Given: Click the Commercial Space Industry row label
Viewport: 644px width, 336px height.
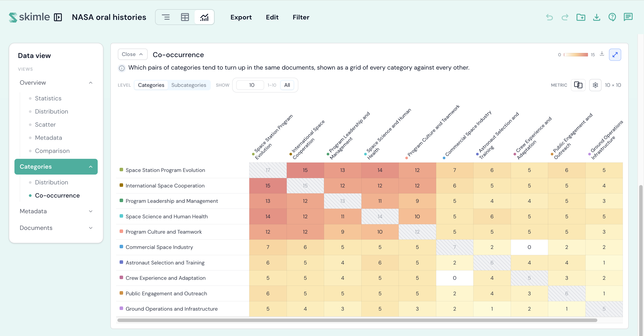Looking at the screenshot, I should tap(159, 247).
